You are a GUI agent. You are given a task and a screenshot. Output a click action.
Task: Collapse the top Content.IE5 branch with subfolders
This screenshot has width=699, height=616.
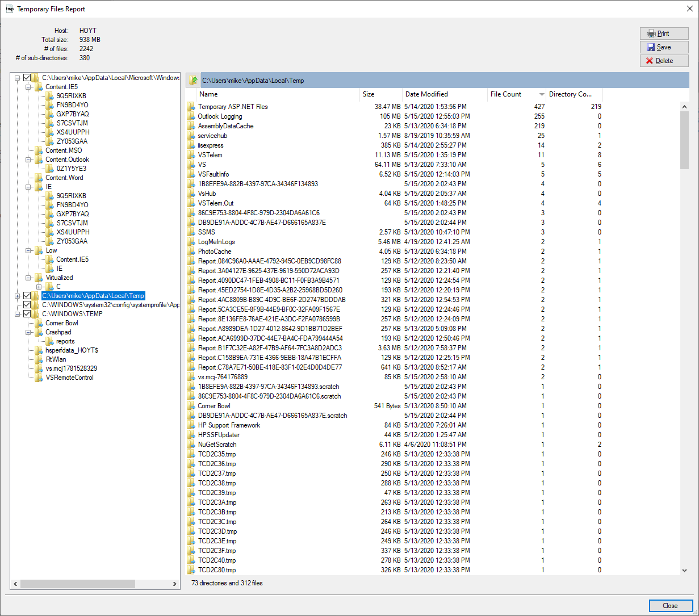(x=28, y=87)
